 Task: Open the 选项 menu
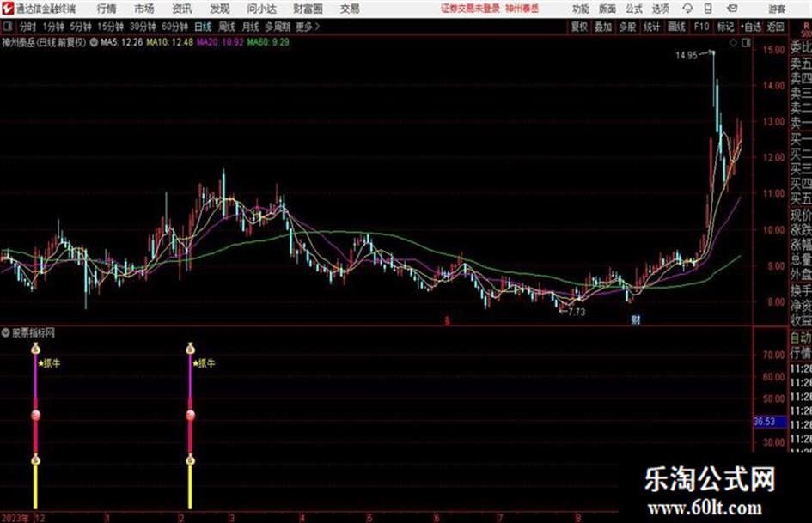click(x=661, y=9)
